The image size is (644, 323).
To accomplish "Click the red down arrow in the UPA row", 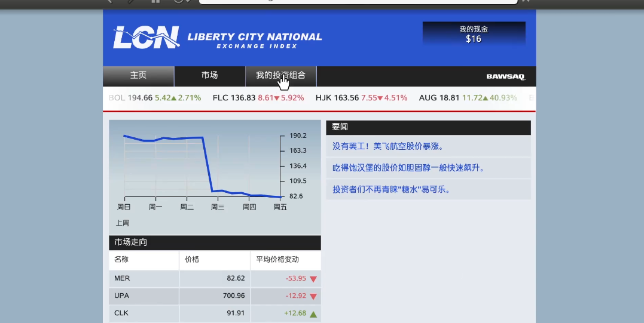I will [313, 296].
